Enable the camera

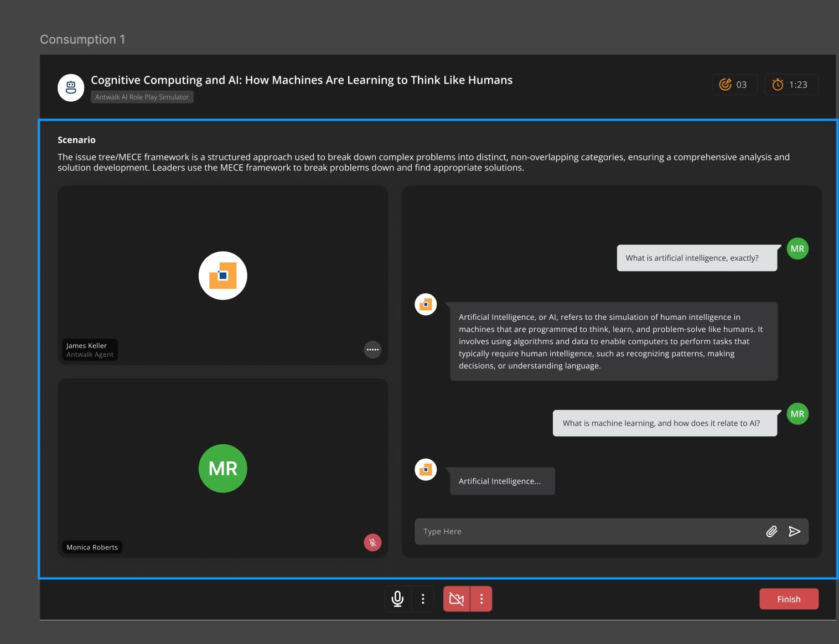pyautogui.click(x=455, y=598)
